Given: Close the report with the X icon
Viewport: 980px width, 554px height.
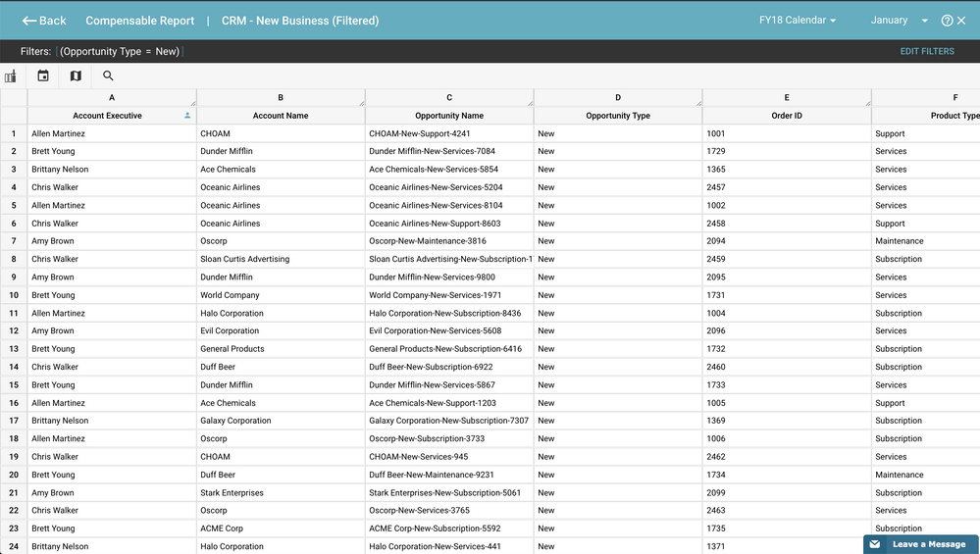Looking at the screenshot, I should 962,21.
